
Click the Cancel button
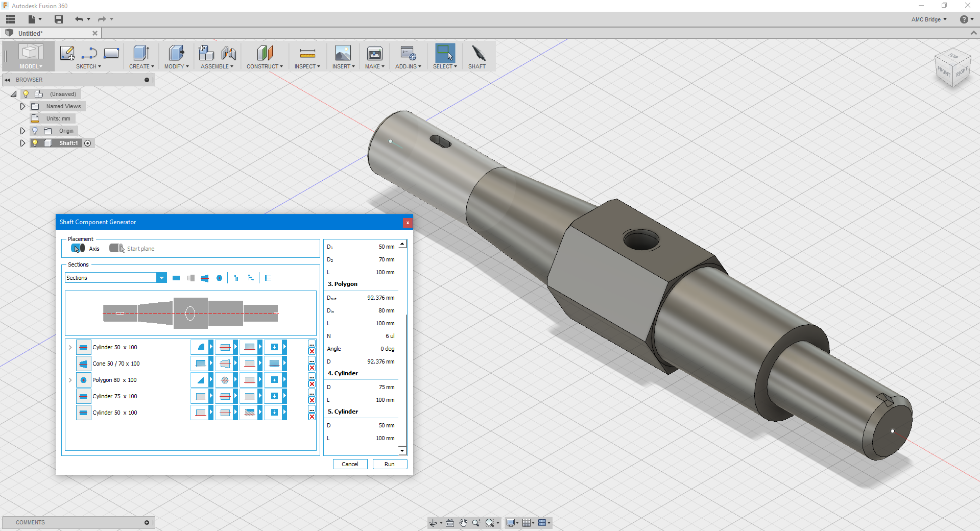[x=350, y=464]
